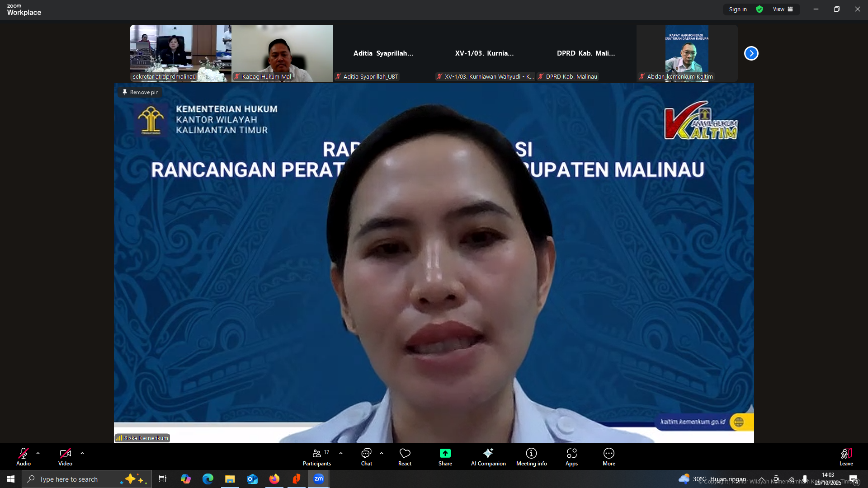Viewport: 868px width, 488px height.
Task: Show Meeting info
Action: [531, 454]
